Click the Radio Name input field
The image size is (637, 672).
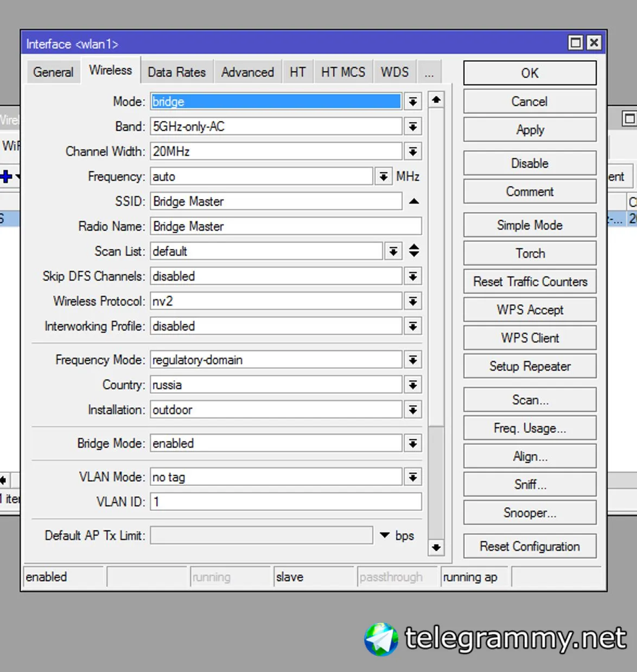286,226
